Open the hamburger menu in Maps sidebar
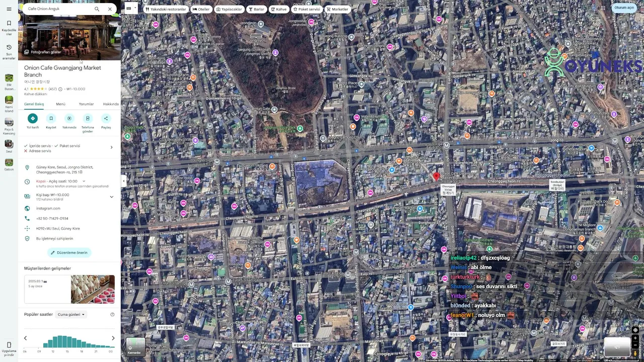 (x=9, y=9)
